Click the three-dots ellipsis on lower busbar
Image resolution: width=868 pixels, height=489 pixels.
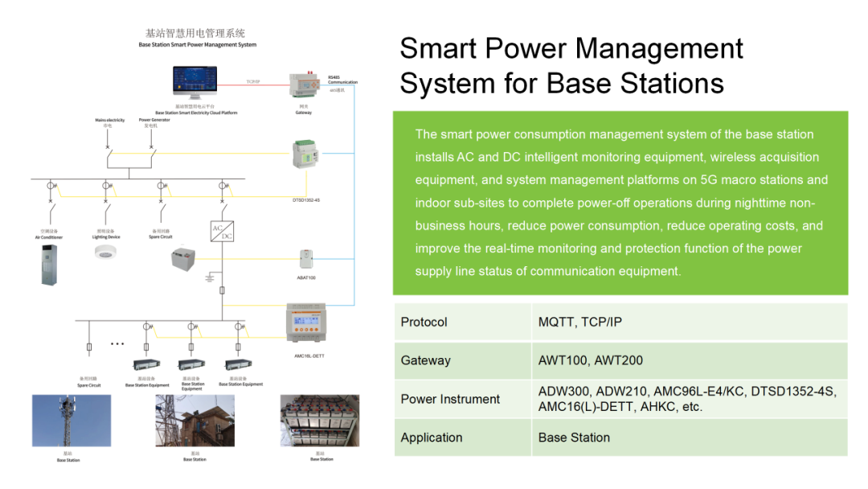tap(117, 344)
